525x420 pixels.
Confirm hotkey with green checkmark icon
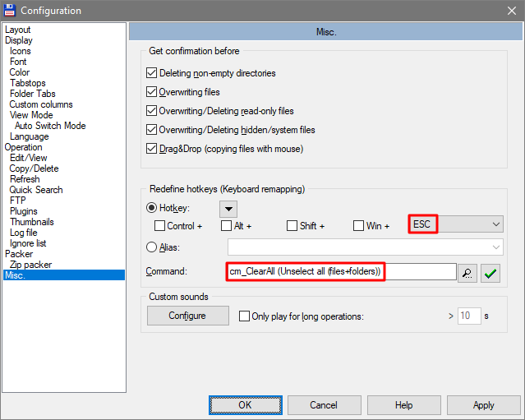[490, 274]
